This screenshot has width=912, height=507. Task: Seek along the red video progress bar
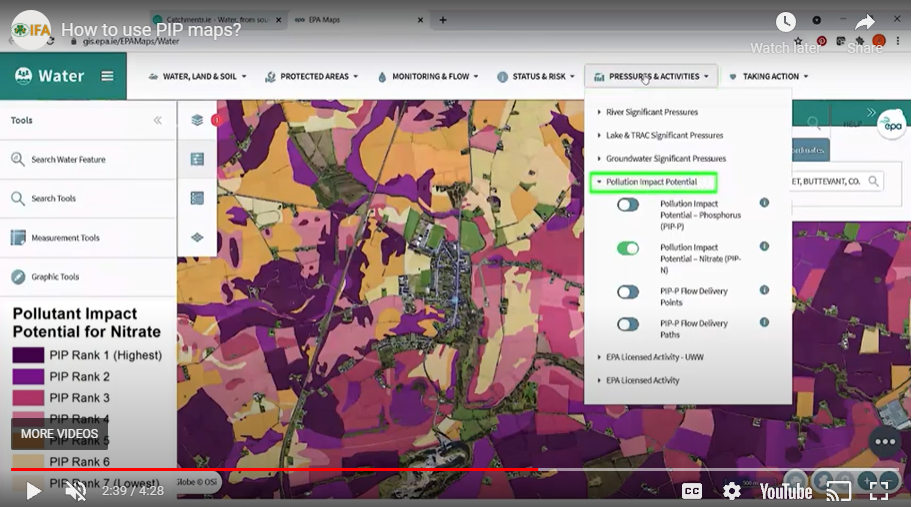275,469
